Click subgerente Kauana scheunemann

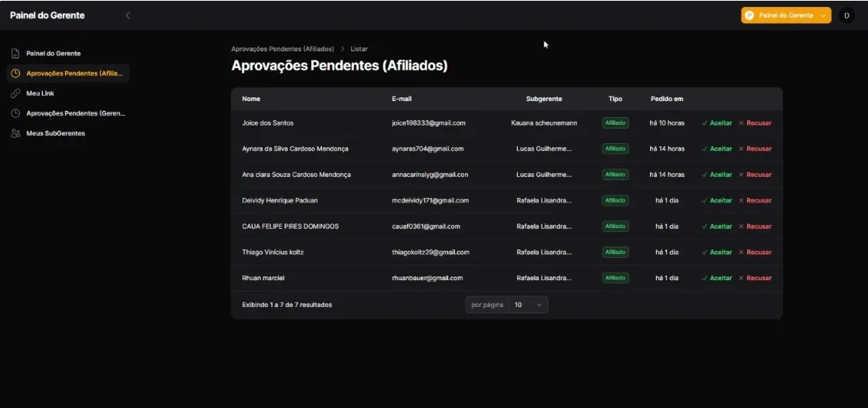[x=545, y=123]
